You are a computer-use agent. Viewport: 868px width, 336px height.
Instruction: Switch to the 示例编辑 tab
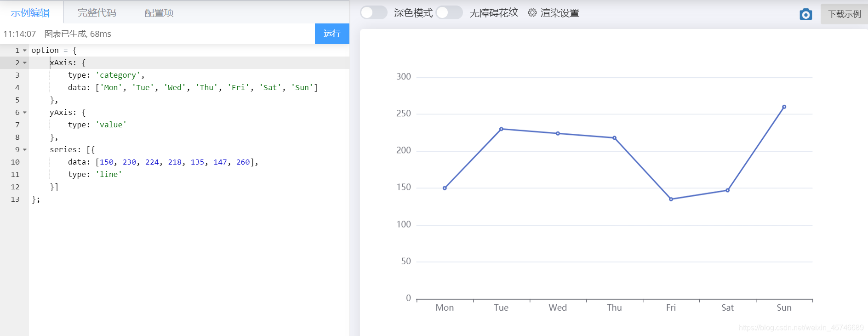pyautogui.click(x=30, y=13)
